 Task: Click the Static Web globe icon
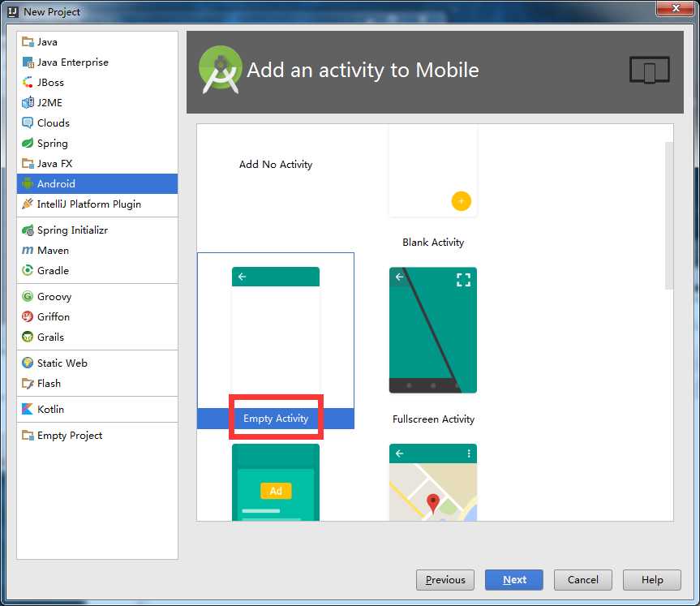pyautogui.click(x=28, y=363)
